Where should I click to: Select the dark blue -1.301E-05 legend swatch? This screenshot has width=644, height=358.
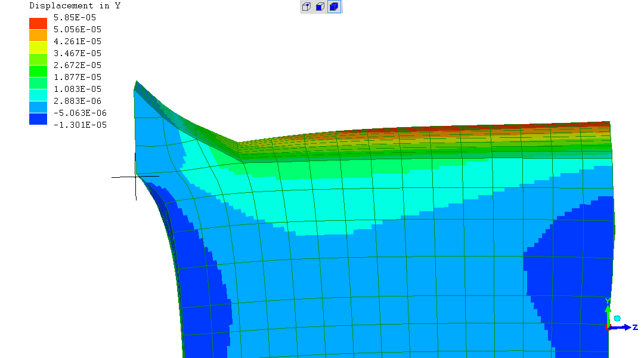(38, 119)
